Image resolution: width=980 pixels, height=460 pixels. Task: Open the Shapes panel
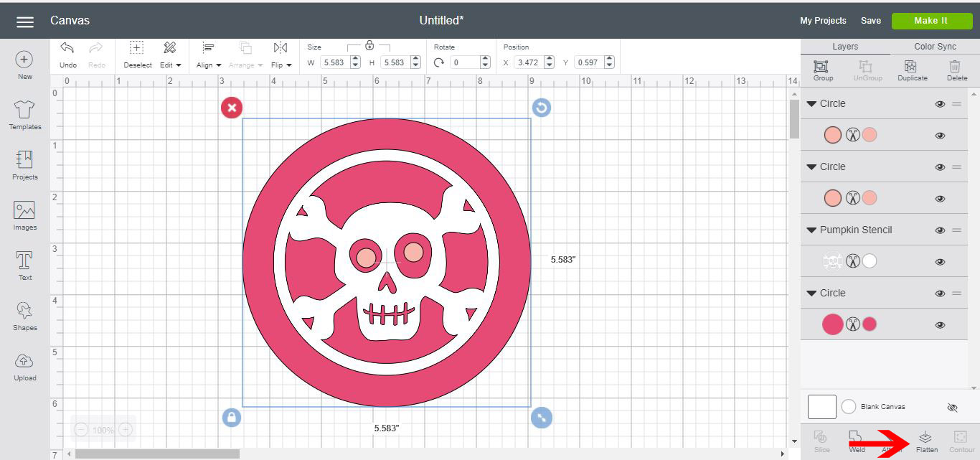pyautogui.click(x=24, y=316)
